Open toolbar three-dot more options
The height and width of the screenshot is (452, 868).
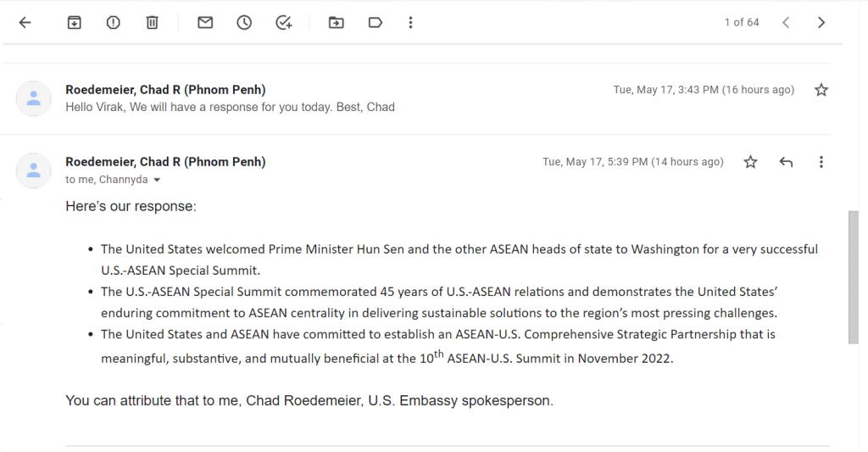[411, 23]
